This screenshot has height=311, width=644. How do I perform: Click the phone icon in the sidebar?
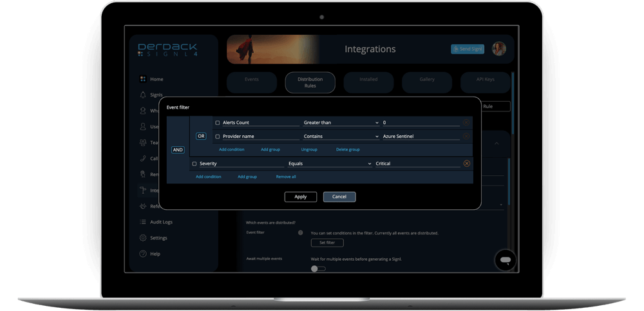(143, 158)
